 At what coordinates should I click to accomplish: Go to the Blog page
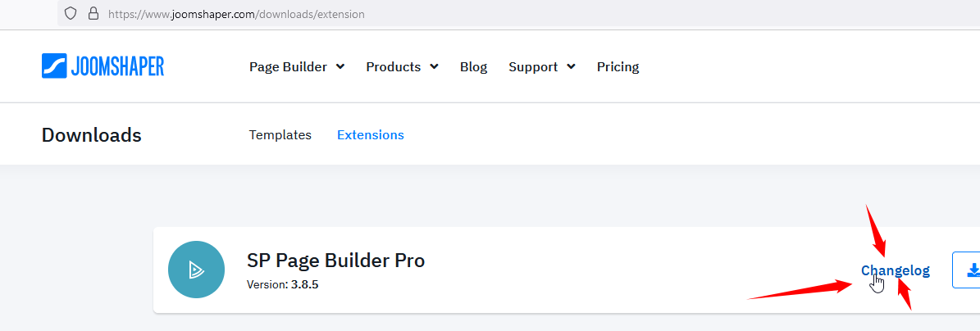(473, 66)
